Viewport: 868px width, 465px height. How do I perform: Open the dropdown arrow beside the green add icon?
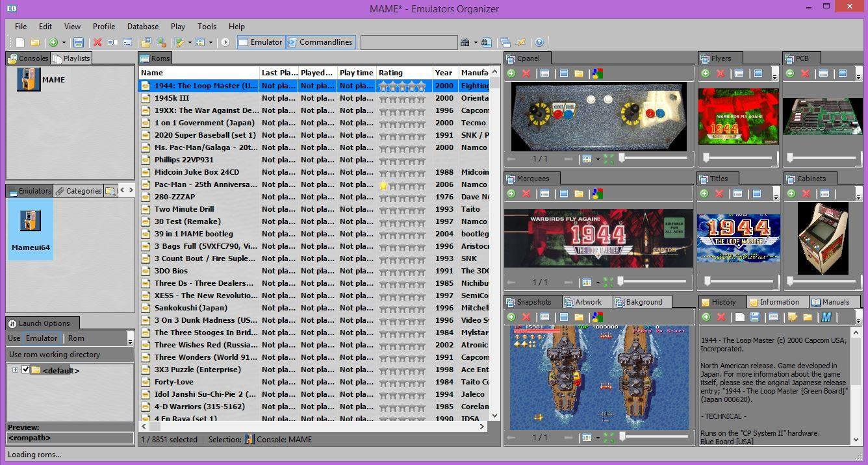pos(64,43)
